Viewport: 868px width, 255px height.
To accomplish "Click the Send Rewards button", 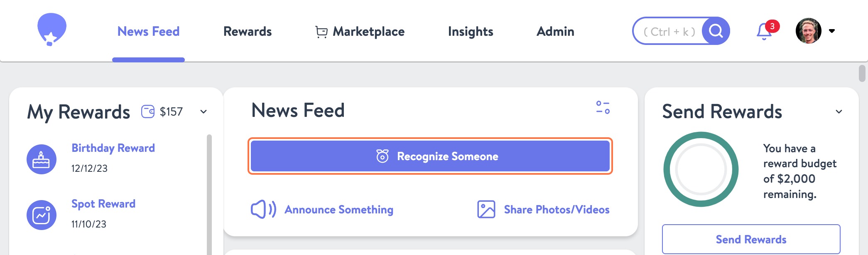I will tap(750, 239).
